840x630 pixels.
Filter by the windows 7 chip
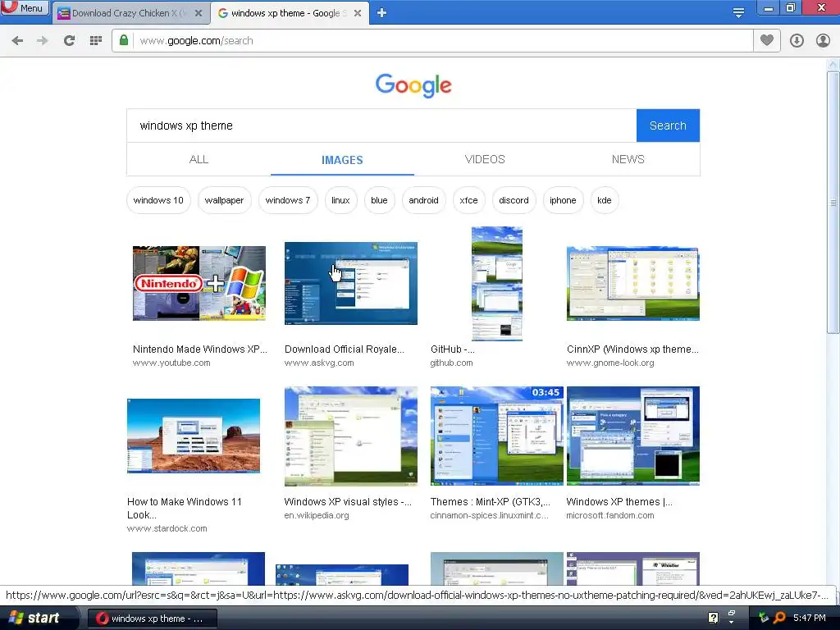click(288, 200)
